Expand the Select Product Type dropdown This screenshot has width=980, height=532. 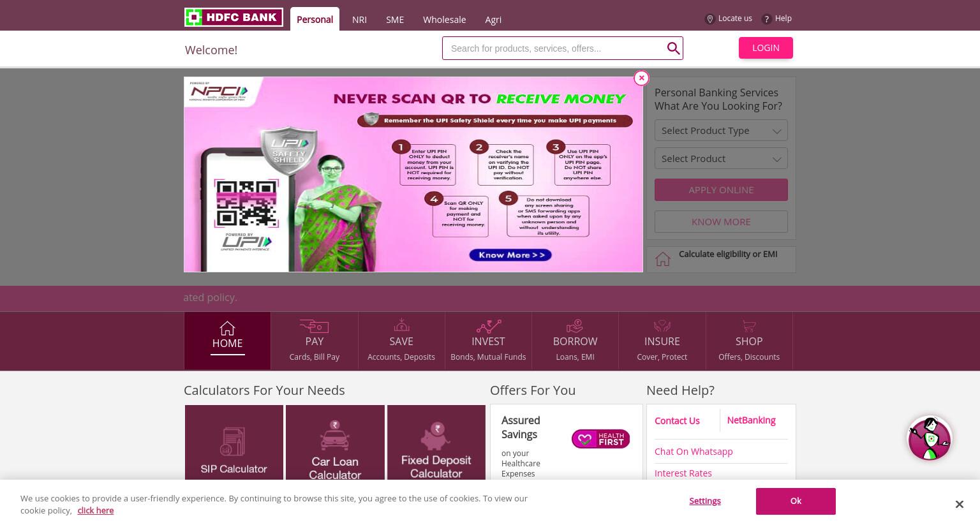721,130
